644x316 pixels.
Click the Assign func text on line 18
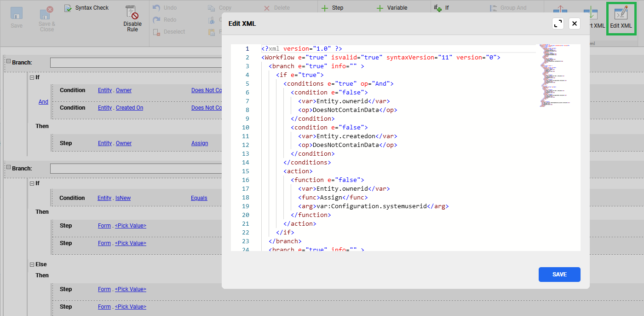(331, 198)
